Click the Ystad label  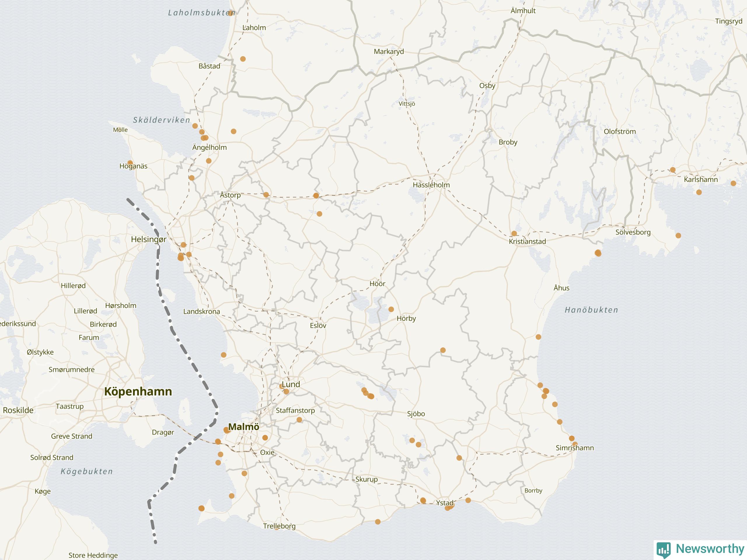click(444, 503)
